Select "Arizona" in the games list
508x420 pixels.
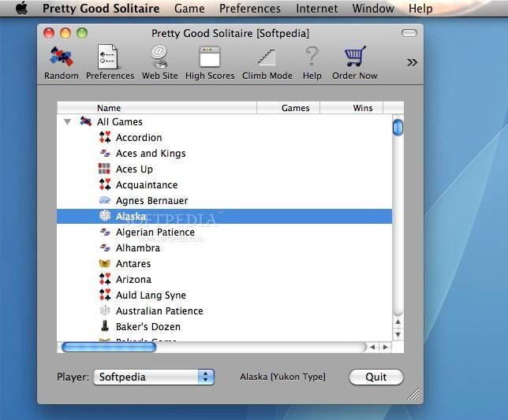133,279
